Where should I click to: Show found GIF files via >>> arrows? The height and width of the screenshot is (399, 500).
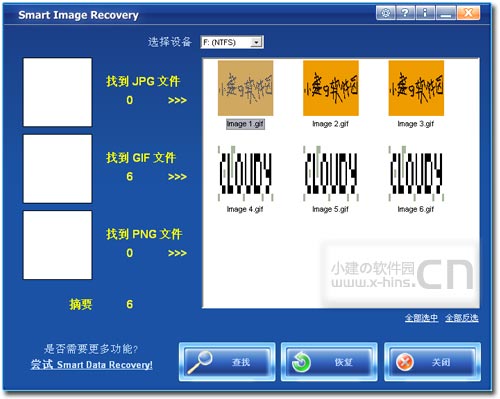177,177
